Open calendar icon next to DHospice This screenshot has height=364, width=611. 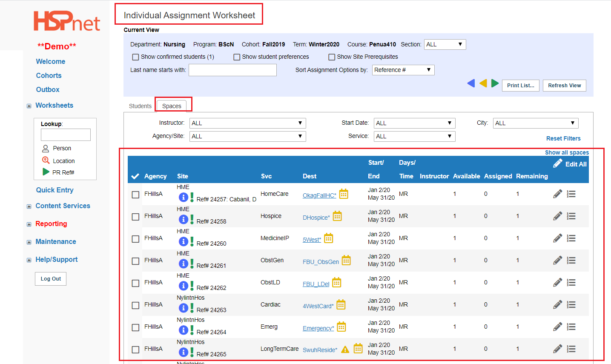pos(337,216)
